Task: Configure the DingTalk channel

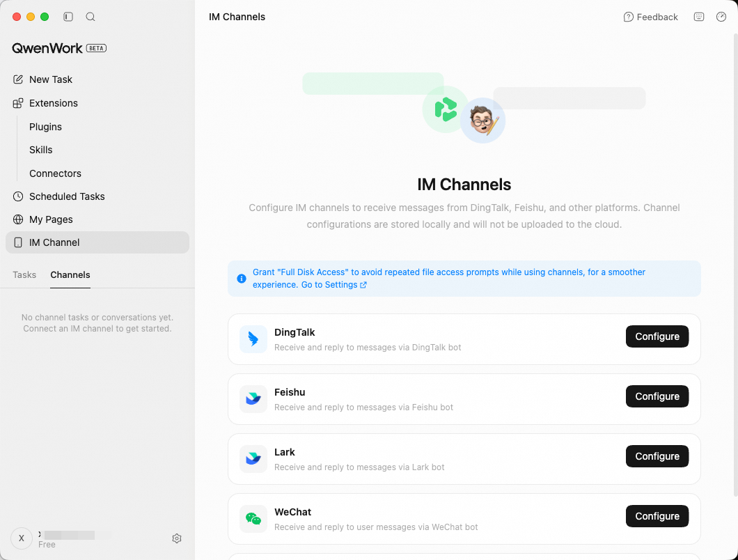Action: [657, 336]
